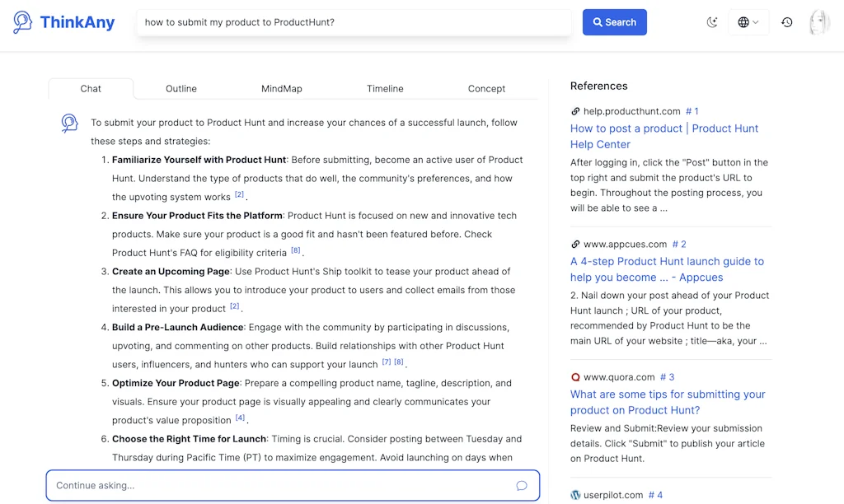Click the WordPress icon beside userpilot.com
The image size is (844, 504).
(575, 495)
